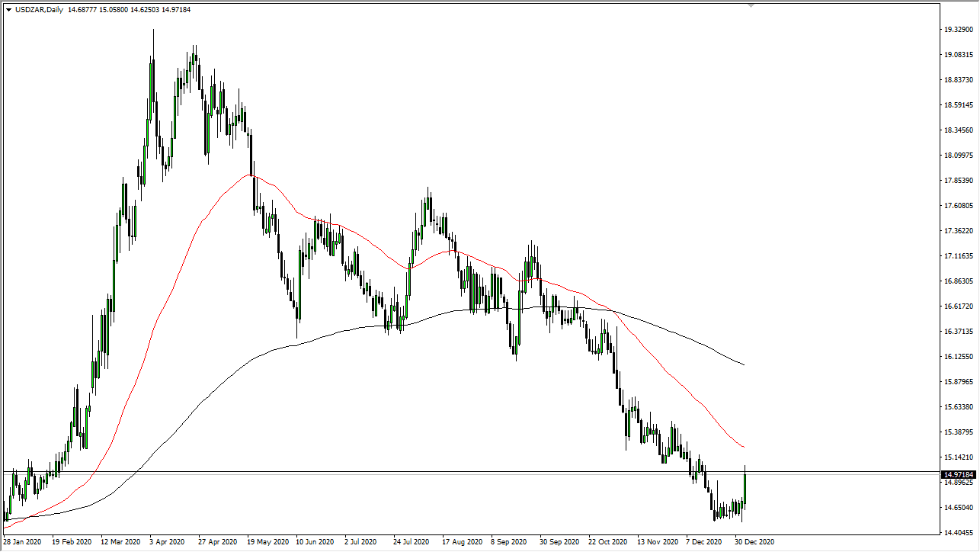Viewport: 980px width, 552px height.
Task: Select the 30 Dec 2020 date label
Action: tap(755, 542)
